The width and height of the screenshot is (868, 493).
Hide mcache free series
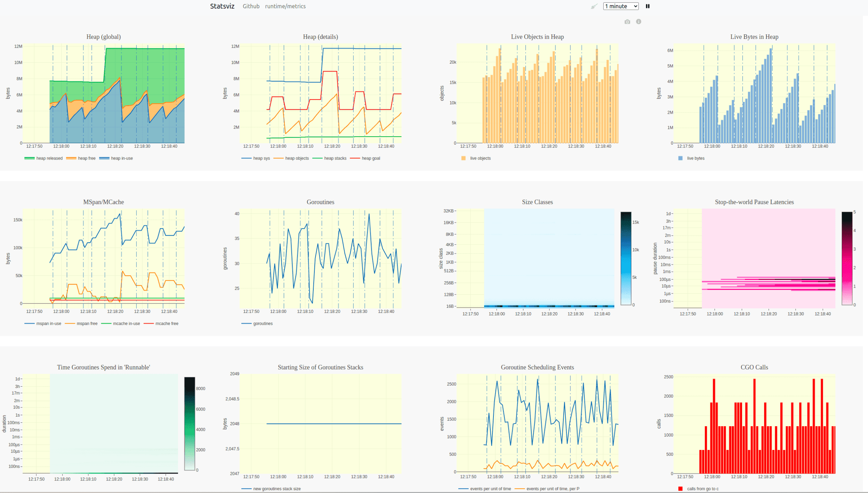167,323
